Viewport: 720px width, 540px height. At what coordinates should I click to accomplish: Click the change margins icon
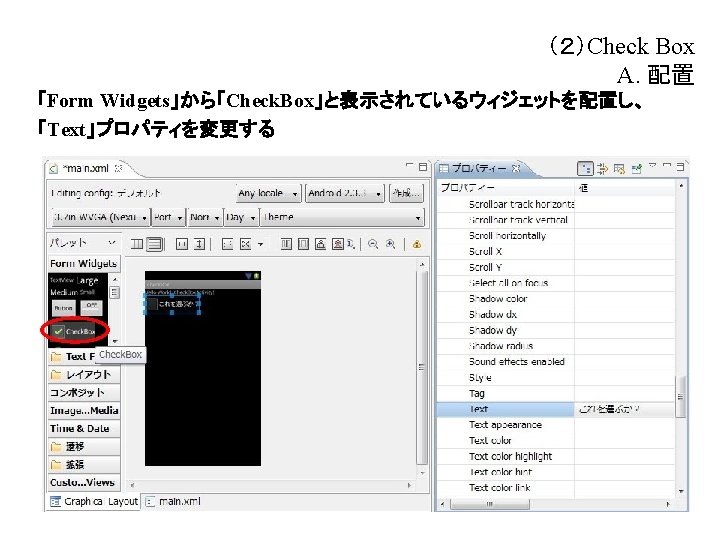[286, 244]
